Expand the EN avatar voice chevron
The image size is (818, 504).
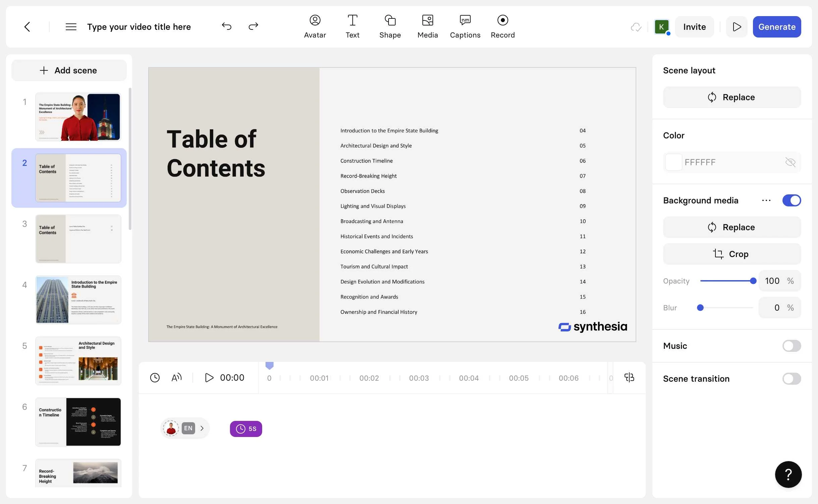pos(202,428)
